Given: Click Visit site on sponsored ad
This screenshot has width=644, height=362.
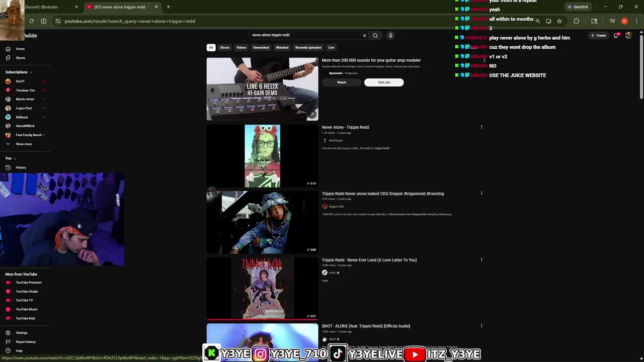Looking at the screenshot, I should pyautogui.click(x=384, y=82).
